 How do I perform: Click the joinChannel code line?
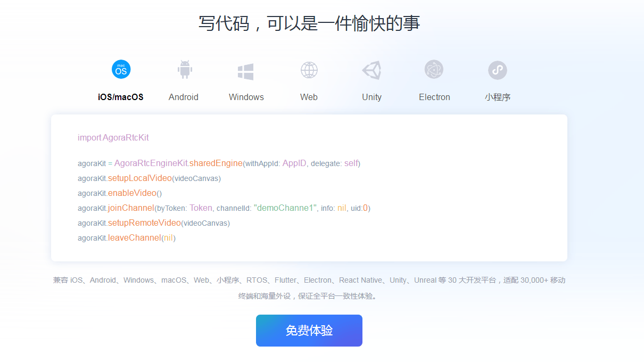224,208
